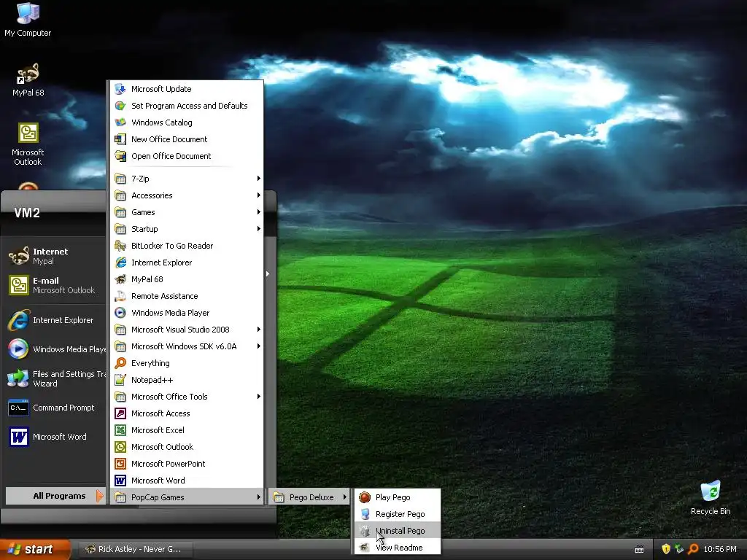Expand the Accessories submenu
747x560 pixels.
(x=187, y=195)
